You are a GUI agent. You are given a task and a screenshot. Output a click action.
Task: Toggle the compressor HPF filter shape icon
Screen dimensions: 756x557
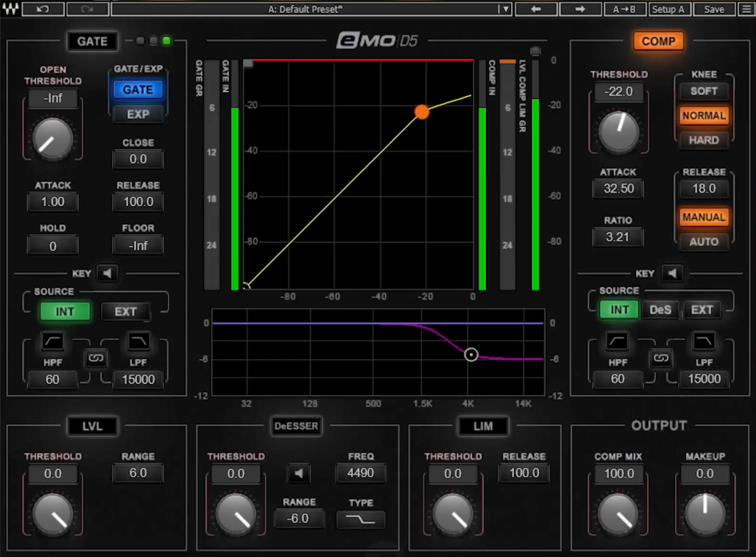click(x=618, y=340)
